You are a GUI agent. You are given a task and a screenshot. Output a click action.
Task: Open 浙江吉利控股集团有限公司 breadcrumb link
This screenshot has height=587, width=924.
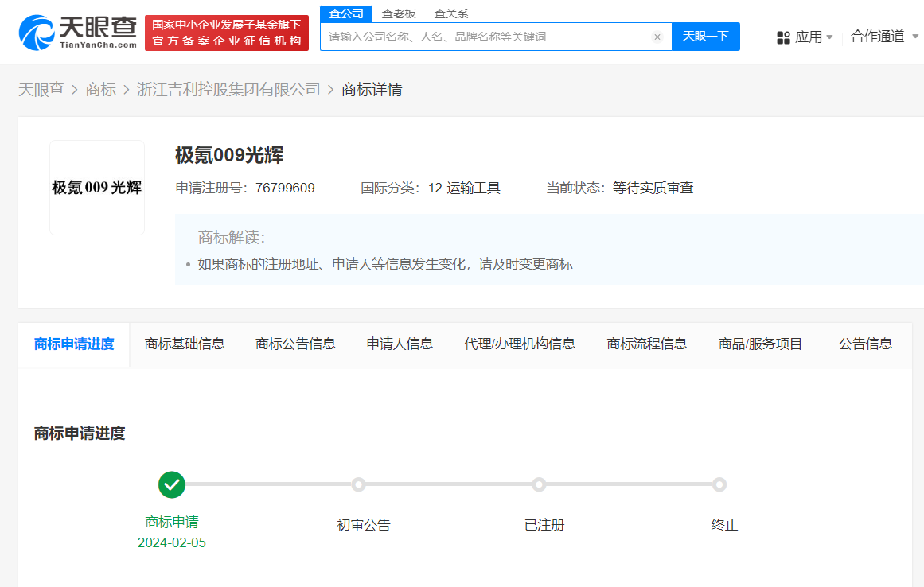pyautogui.click(x=228, y=89)
